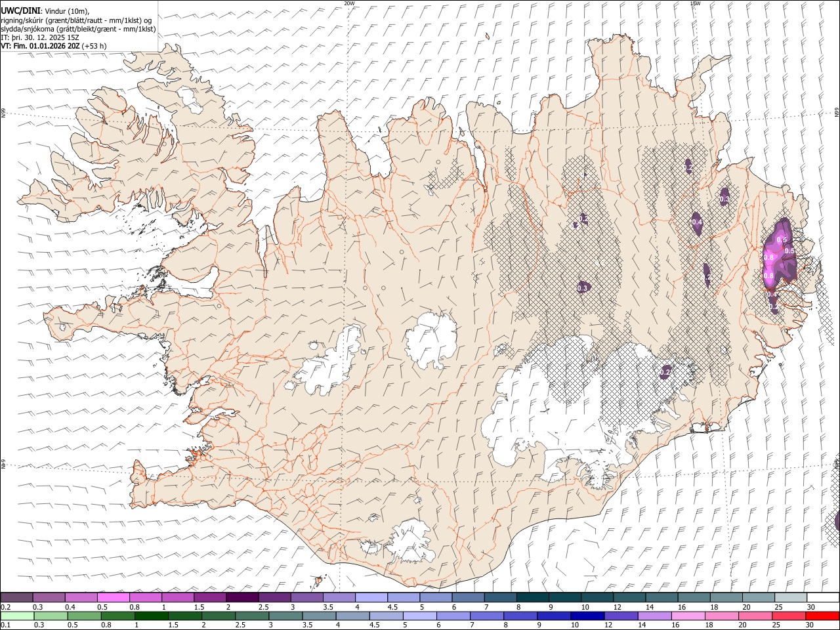This screenshot has width=840, height=630.
Task: Click the white Mýrdalsjökull glacier near the south coast
Action: (411, 541)
